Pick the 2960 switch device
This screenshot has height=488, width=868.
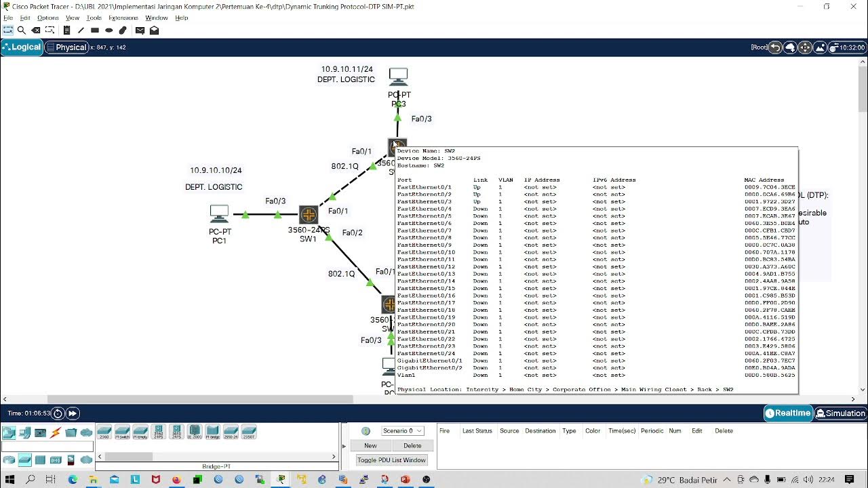pyautogui.click(x=104, y=432)
